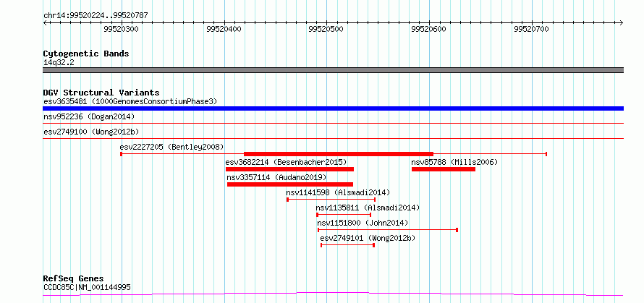Click the esv2749101 variant line
The image size is (644, 303).
pos(347,245)
